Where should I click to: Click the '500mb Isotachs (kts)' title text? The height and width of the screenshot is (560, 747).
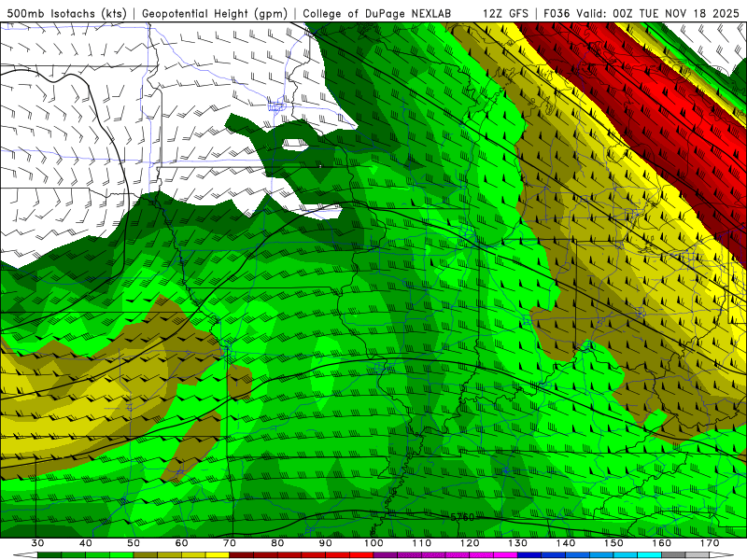[x=66, y=14]
